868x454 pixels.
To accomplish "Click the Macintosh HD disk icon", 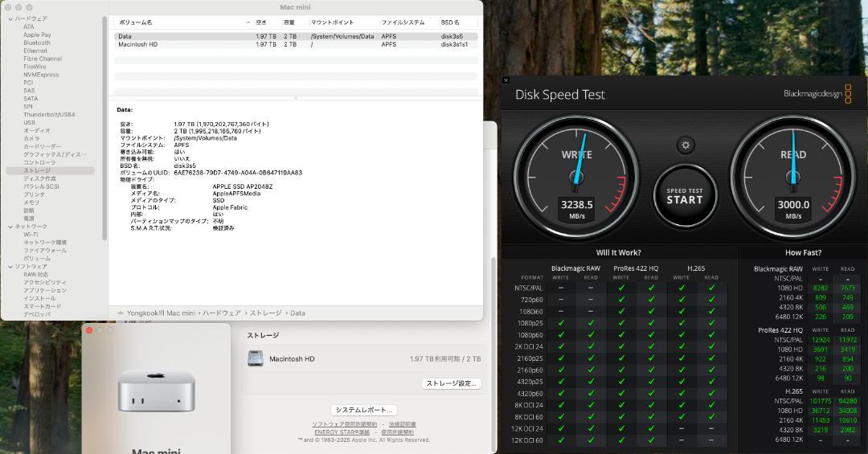I will tap(256, 358).
